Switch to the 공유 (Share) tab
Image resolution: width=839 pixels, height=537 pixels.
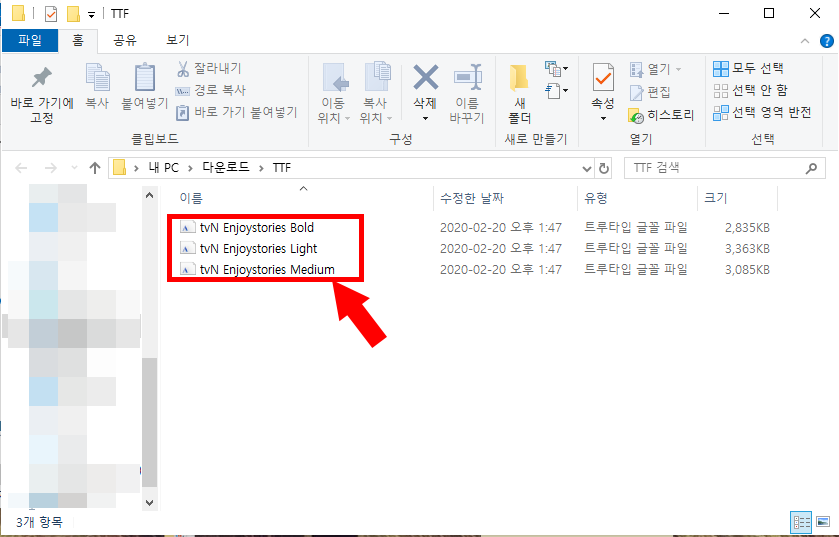click(125, 40)
